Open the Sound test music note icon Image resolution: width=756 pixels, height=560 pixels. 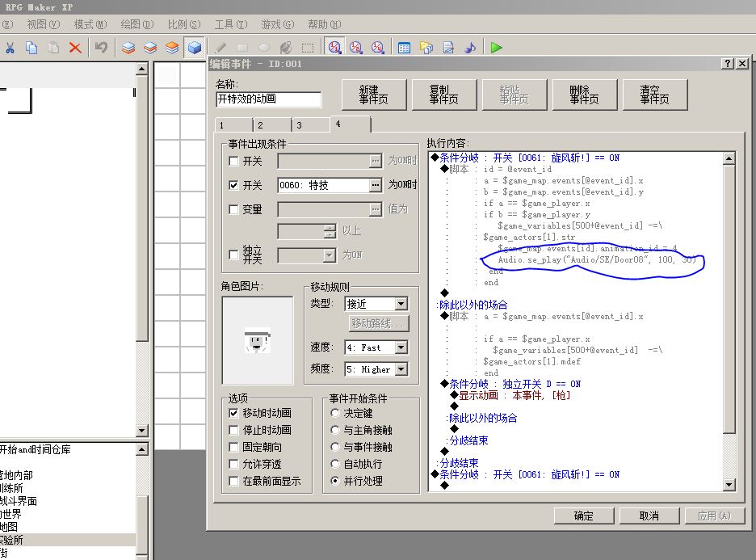point(470,47)
